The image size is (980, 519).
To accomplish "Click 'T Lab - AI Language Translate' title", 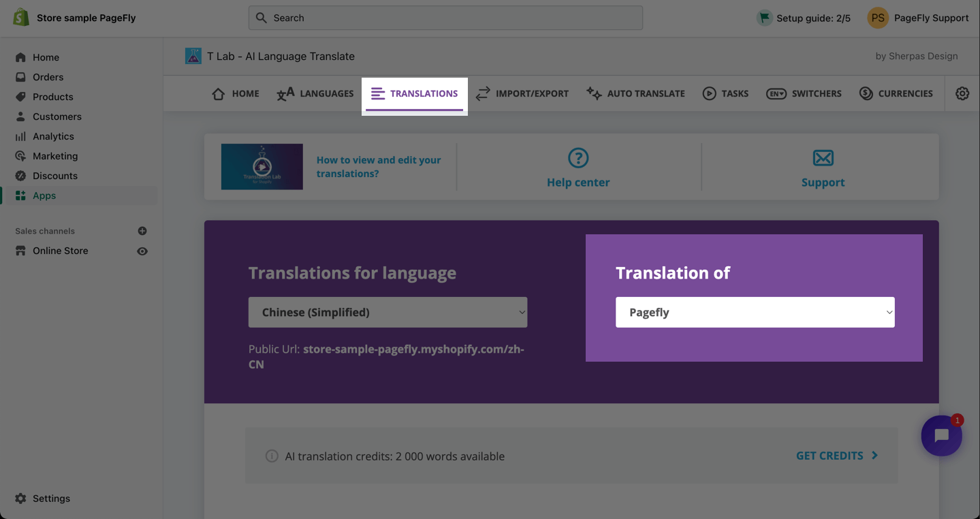I will point(281,56).
